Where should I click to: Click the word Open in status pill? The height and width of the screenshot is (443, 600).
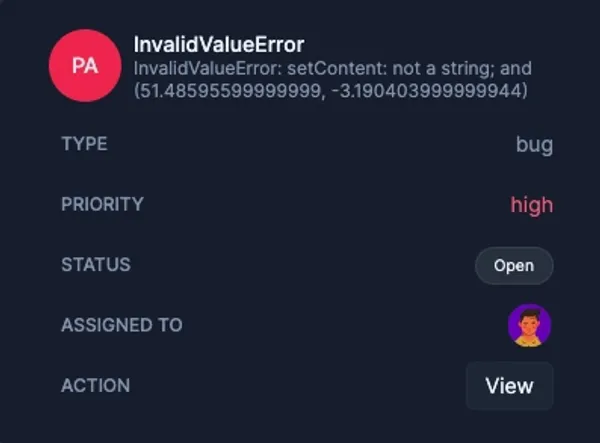pyautogui.click(x=513, y=266)
